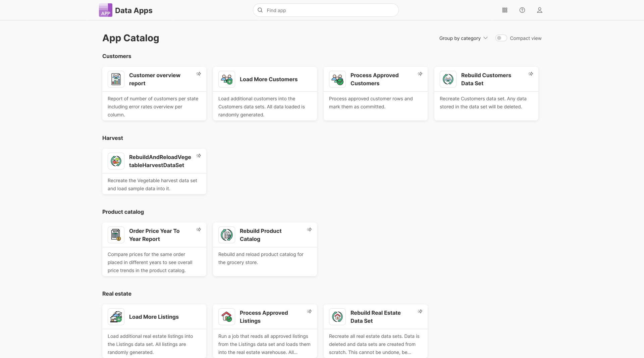Expand the Group by category dropdown
644x358 pixels.
pos(463,38)
